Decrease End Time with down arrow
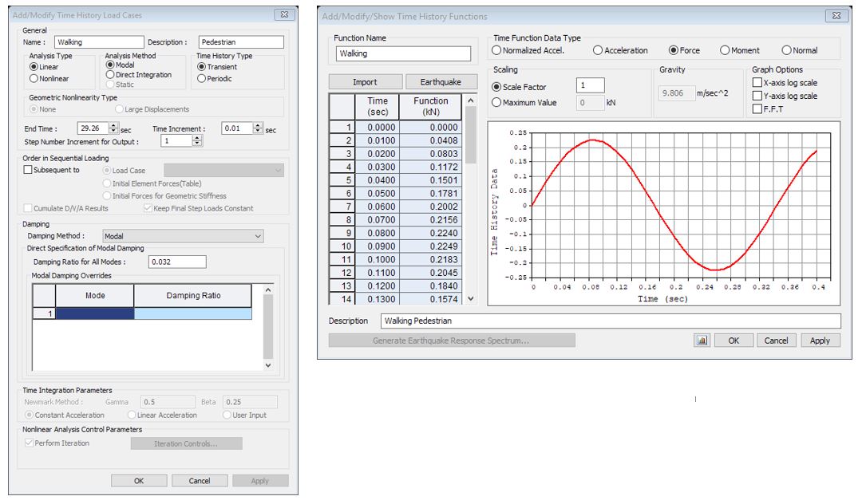Screen dimensions: 862x504 pos(113,132)
